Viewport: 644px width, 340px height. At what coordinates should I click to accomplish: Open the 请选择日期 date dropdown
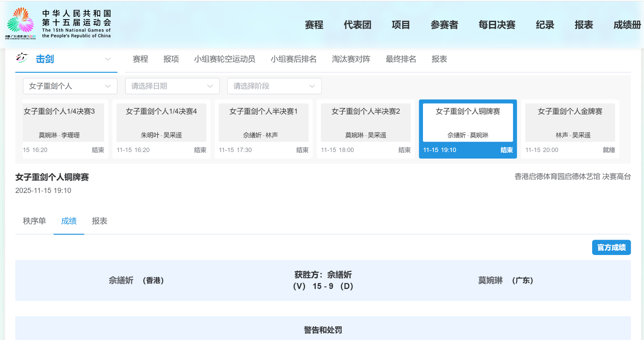point(172,86)
